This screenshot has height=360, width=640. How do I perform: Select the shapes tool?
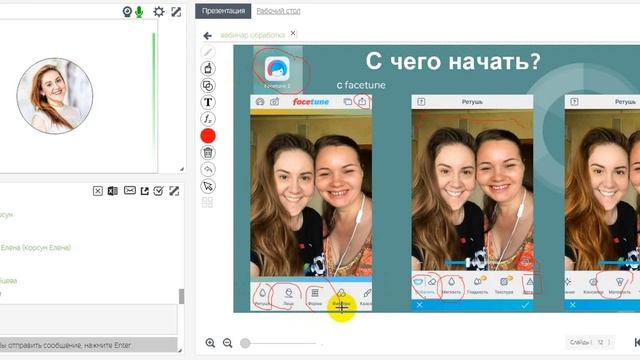pos(208,86)
